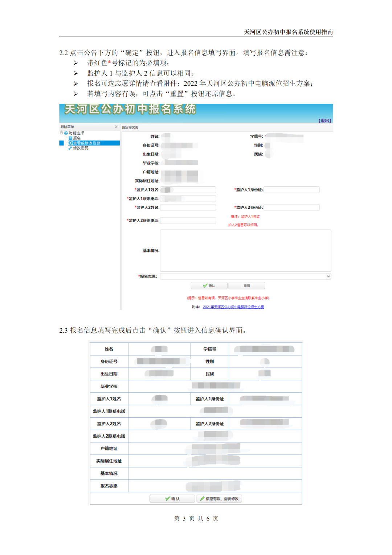Image resolution: width=392 pixels, height=555 pixels.
Task: Click the 信息有误，需要修改 button
Action: point(219,499)
